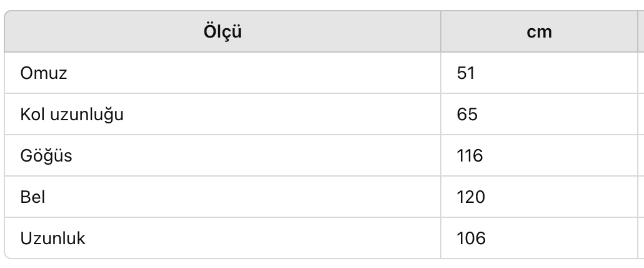The height and width of the screenshot is (268, 644).
Task: Select the Omuz row label
Action: 44,73
